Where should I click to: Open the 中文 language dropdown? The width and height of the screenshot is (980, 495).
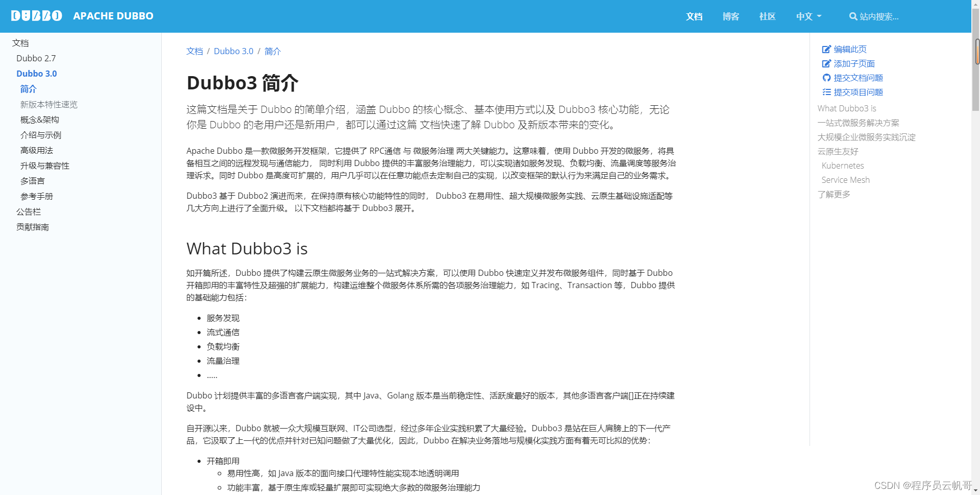tap(809, 16)
